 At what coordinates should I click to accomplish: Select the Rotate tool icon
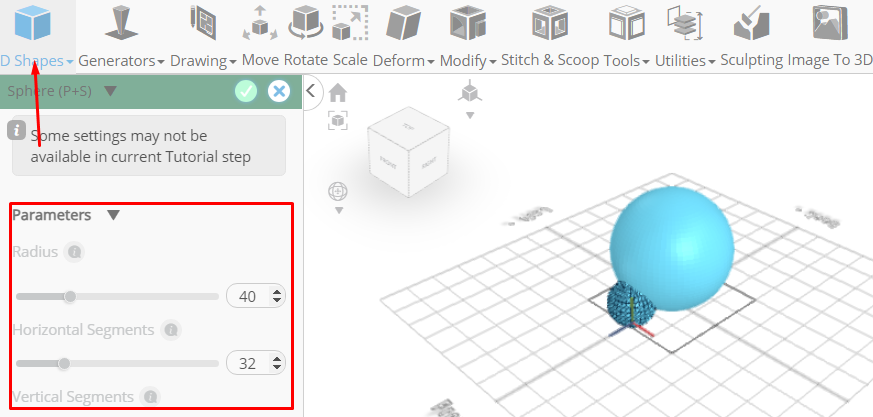[x=306, y=22]
